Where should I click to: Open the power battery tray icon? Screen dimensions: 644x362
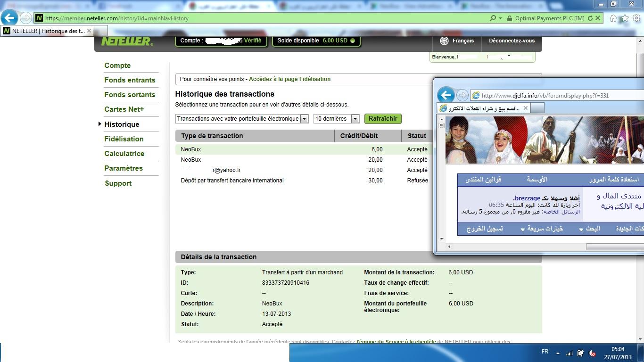[581, 353]
